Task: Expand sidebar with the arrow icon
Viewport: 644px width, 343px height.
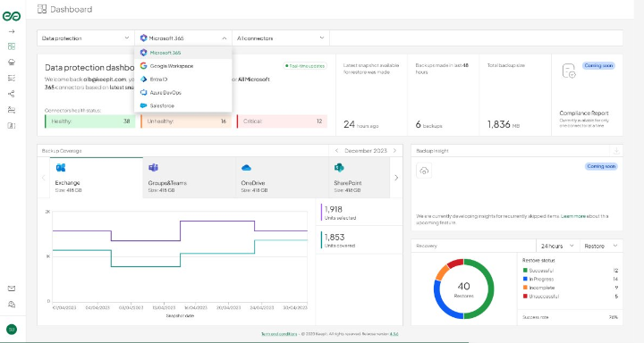Action: (x=12, y=31)
